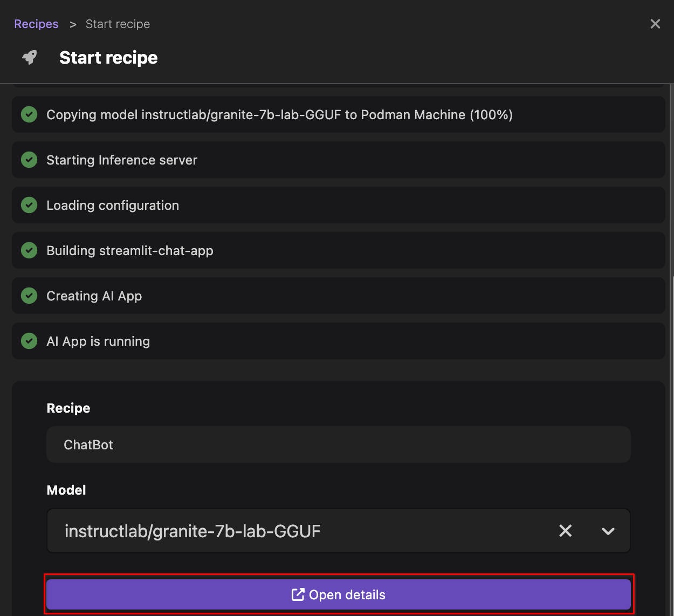Click check icon for Loading configuration
Viewport: 674px width, 616px height.
(29, 205)
